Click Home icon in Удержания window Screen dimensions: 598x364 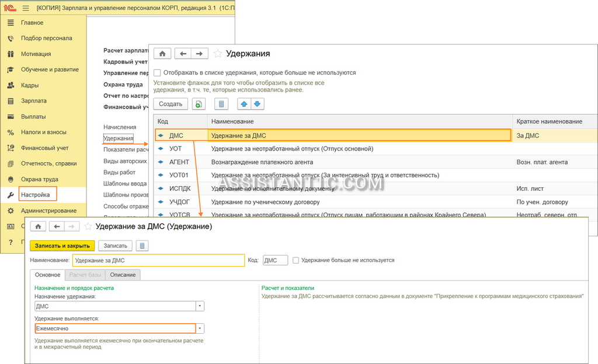162,54
